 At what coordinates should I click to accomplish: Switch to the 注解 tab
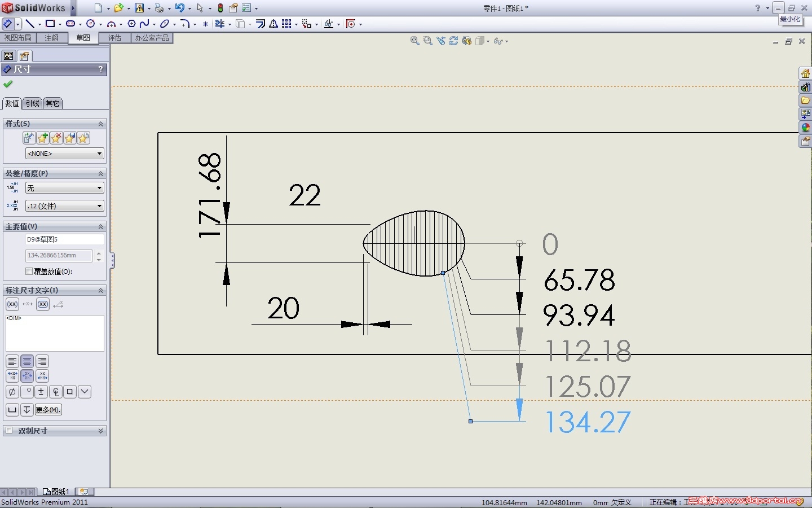click(52, 38)
